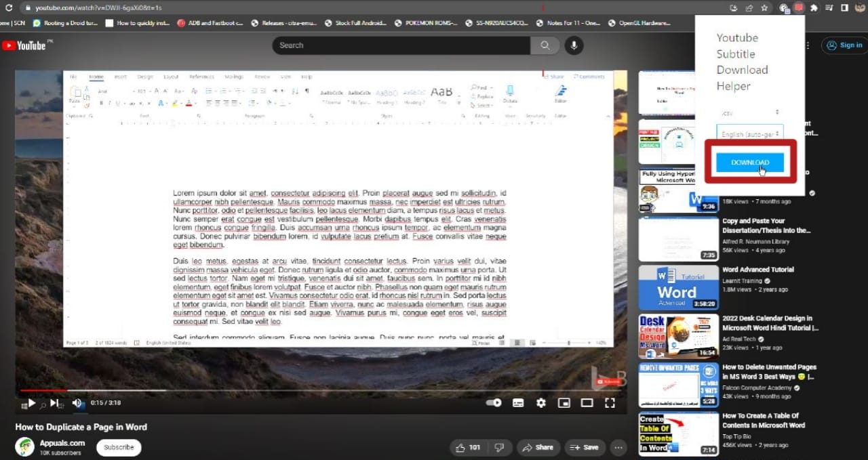
Task: Switch to miniplayer mode
Action: coord(564,403)
